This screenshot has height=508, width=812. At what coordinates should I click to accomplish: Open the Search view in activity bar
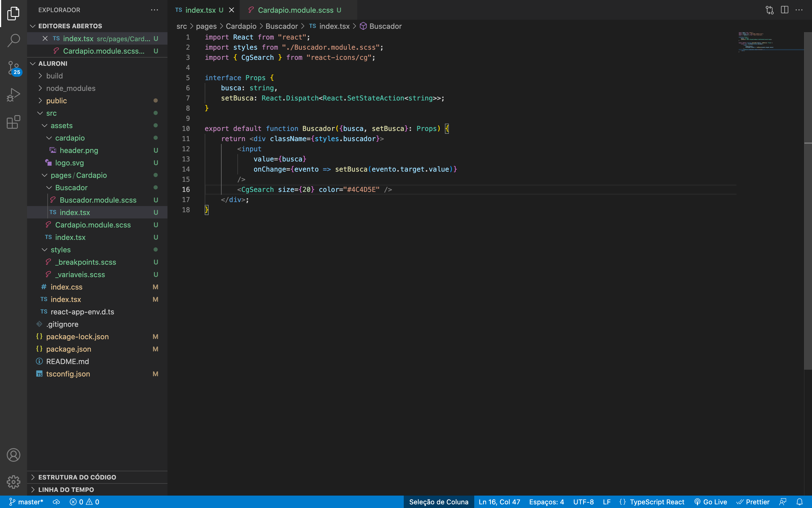tap(14, 40)
